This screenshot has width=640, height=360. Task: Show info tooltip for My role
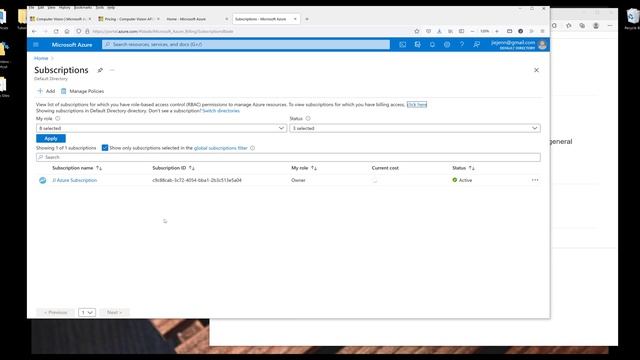click(x=58, y=118)
